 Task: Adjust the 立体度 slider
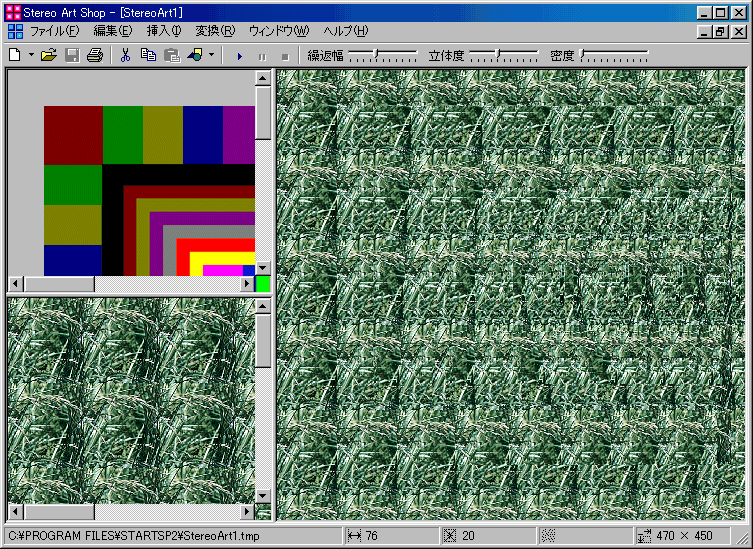point(504,55)
